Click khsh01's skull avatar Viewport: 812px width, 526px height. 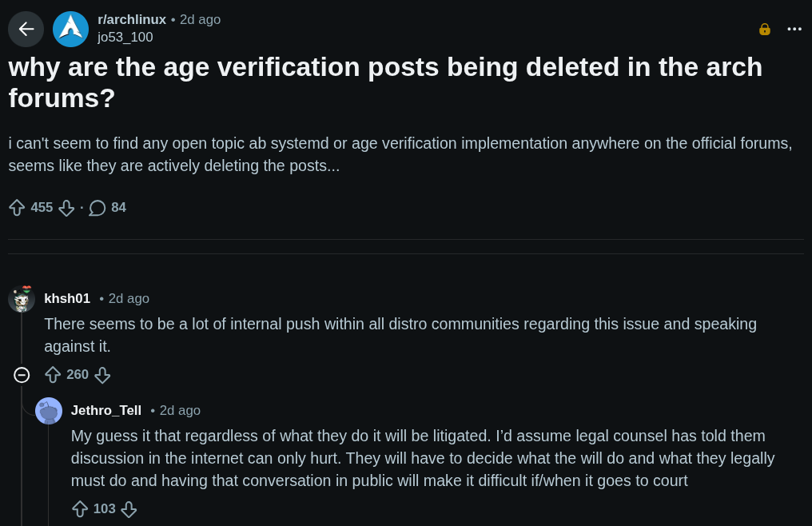point(22,299)
